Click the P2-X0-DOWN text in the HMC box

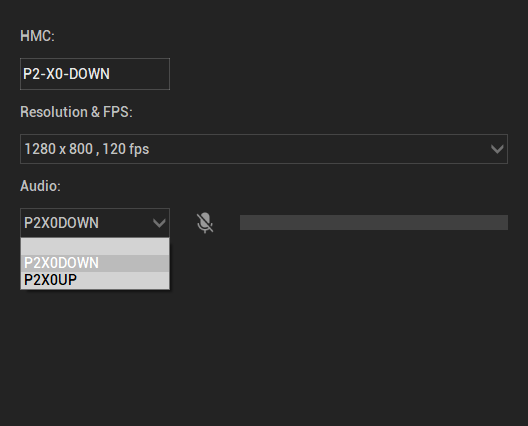[x=66, y=74]
